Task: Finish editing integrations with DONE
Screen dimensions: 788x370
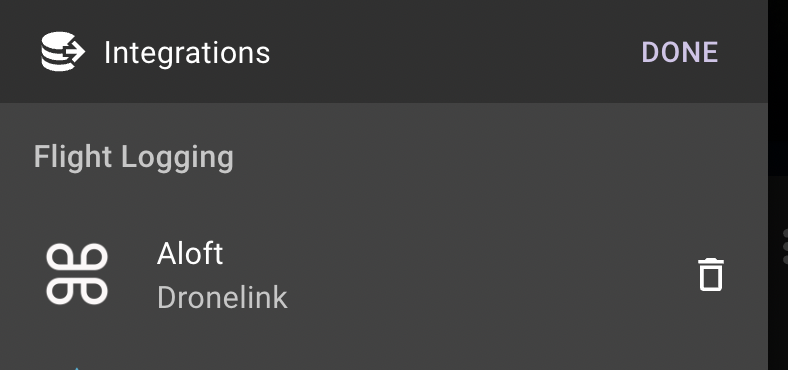Action: coord(679,52)
